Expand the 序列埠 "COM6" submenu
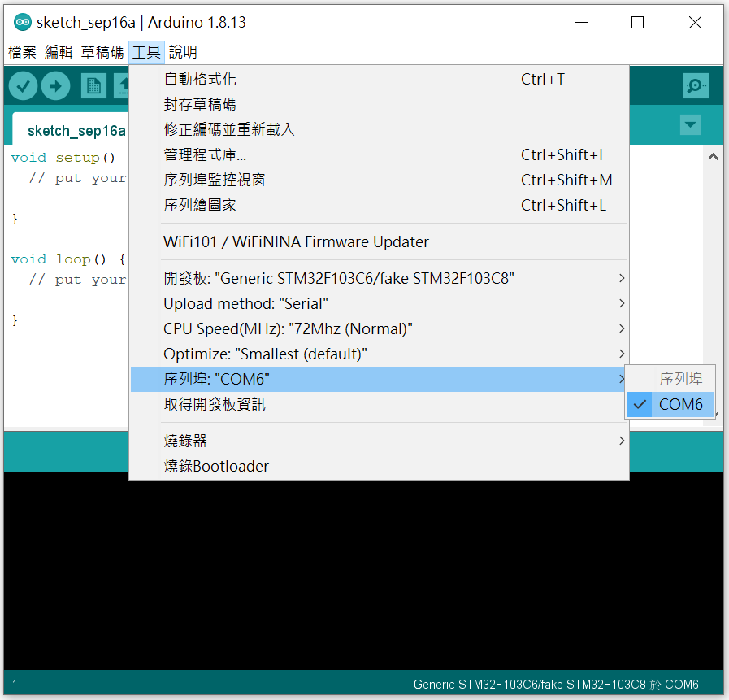Viewport: 729px width, 700px height. point(379,379)
